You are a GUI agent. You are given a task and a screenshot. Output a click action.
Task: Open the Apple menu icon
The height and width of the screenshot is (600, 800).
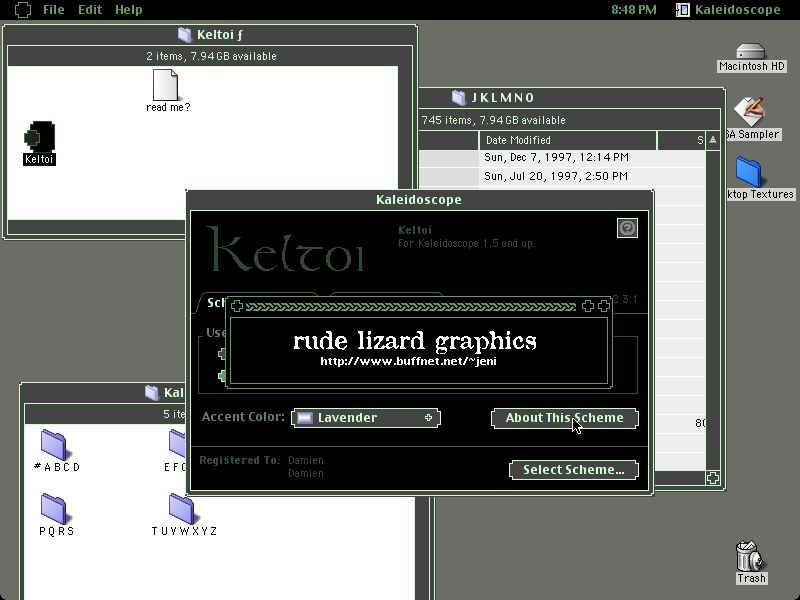coord(22,10)
